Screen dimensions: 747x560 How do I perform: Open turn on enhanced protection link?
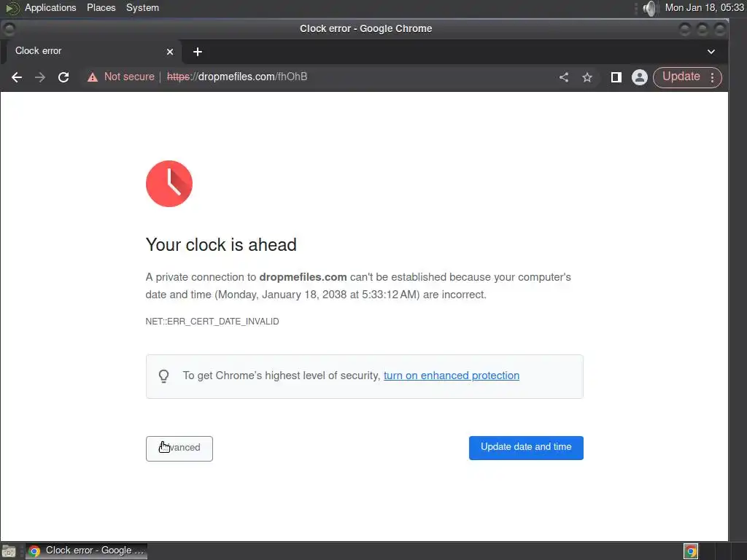click(x=451, y=376)
